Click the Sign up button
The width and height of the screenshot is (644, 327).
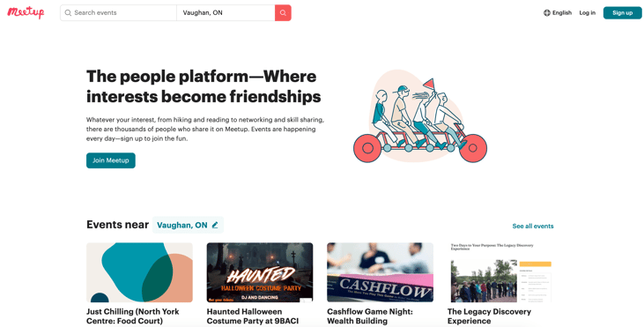click(622, 12)
